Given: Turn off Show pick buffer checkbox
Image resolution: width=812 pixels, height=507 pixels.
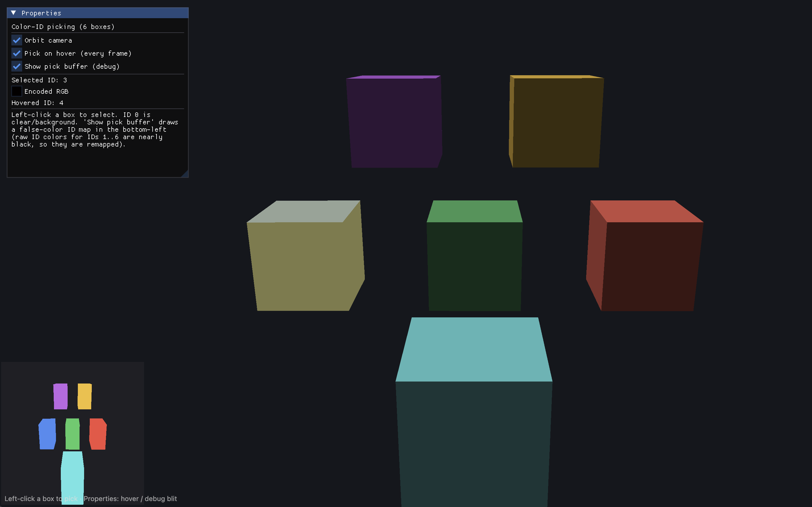Looking at the screenshot, I should (17, 66).
